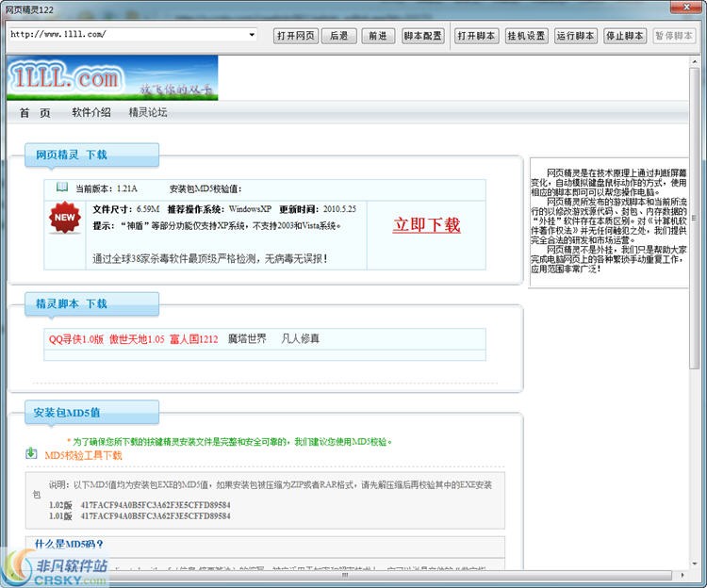Open the 精灵论坛 navigation tab

point(148,112)
